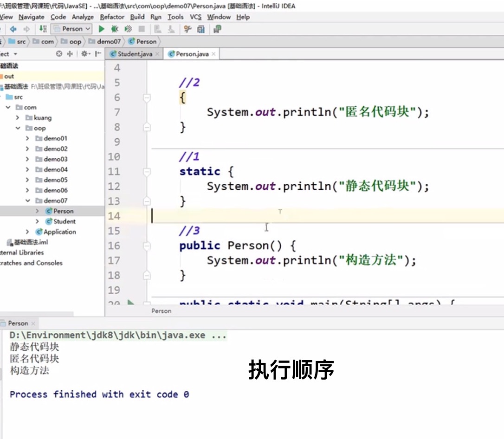504x439 pixels.
Task: Open the Navigate menu
Action: (32, 17)
